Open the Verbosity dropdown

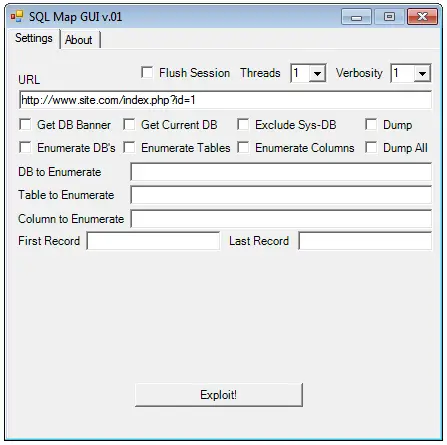pyautogui.click(x=422, y=73)
